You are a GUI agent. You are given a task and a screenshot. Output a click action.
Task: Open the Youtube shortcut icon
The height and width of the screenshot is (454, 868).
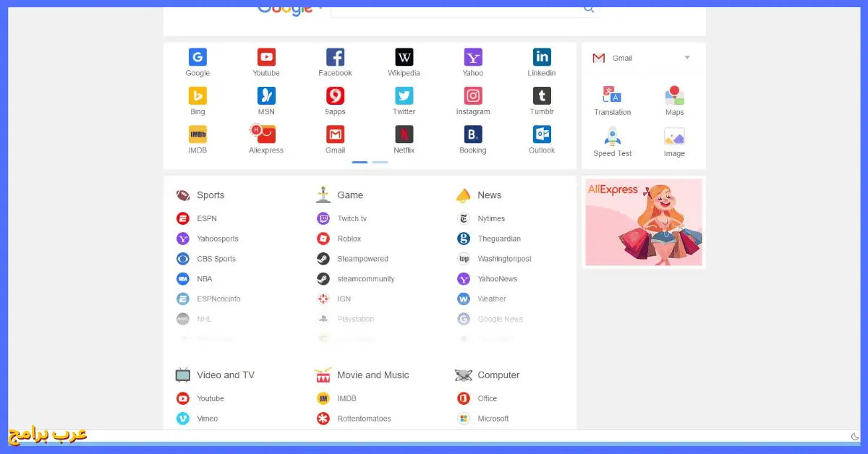pos(266,57)
